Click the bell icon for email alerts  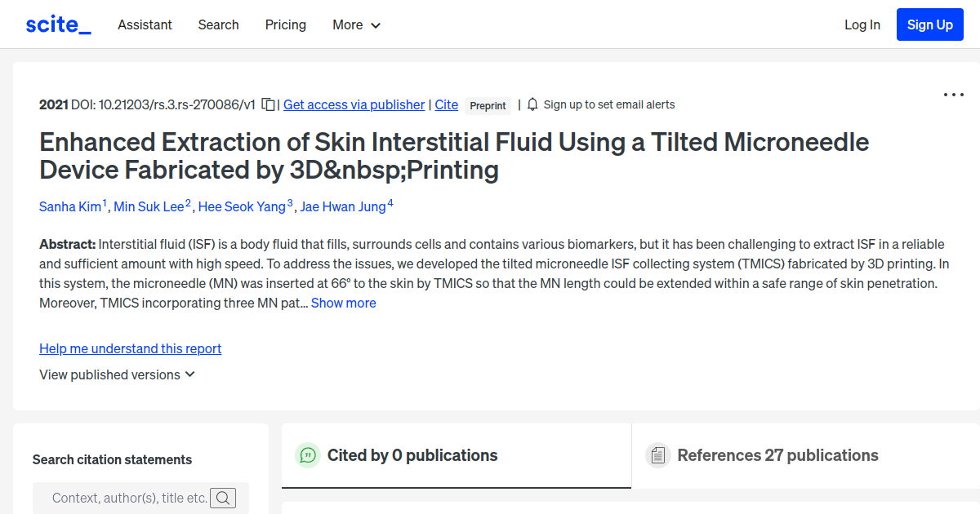(x=532, y=104)
